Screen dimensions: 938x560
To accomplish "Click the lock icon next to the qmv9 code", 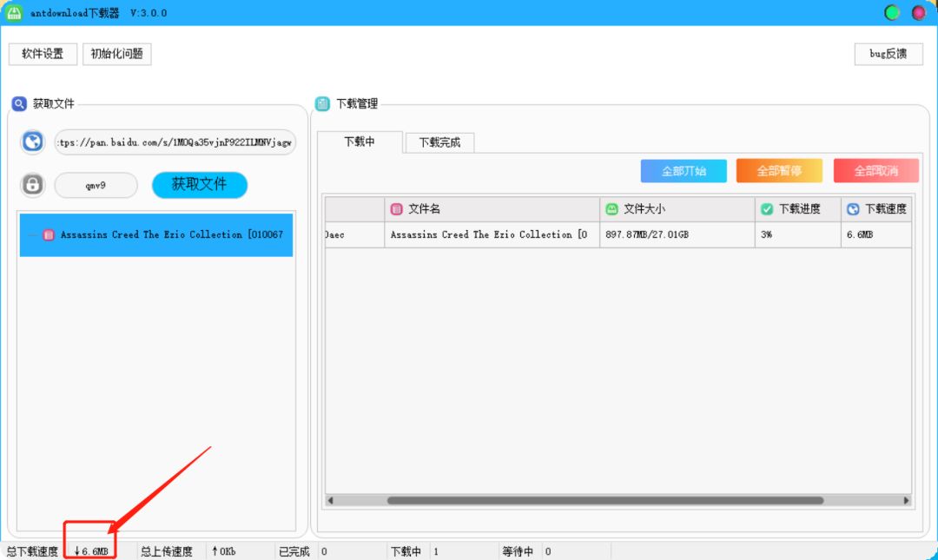I will click(32, 185).
